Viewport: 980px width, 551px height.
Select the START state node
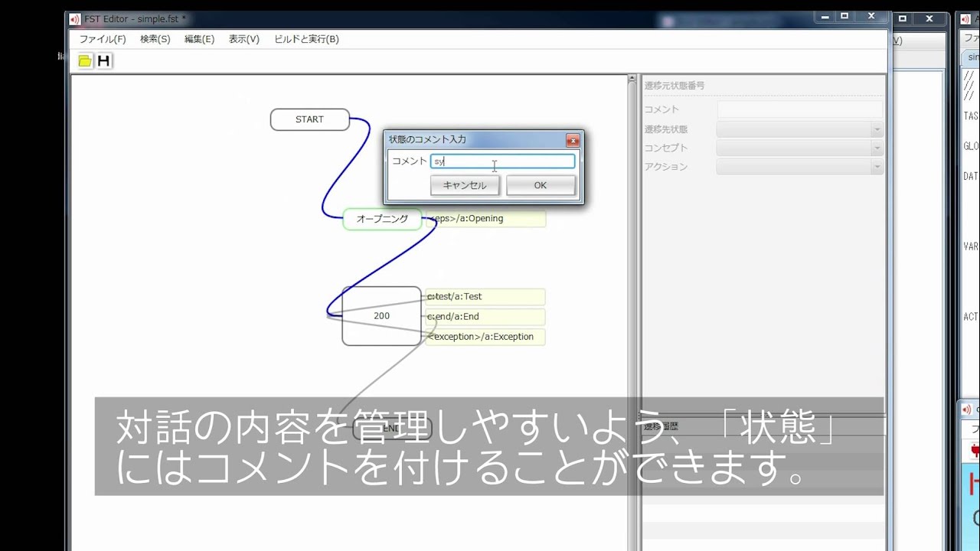[x=310, y=119]
